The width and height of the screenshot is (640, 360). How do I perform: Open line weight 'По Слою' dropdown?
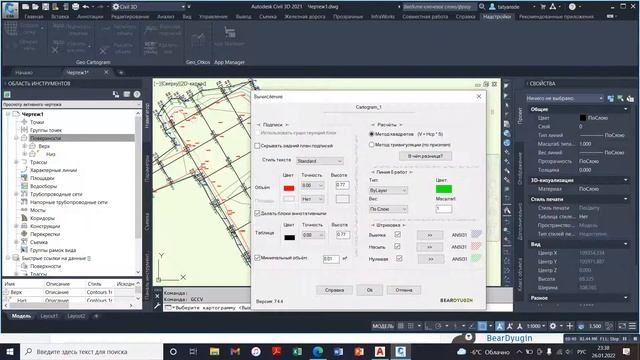(388, 209)
